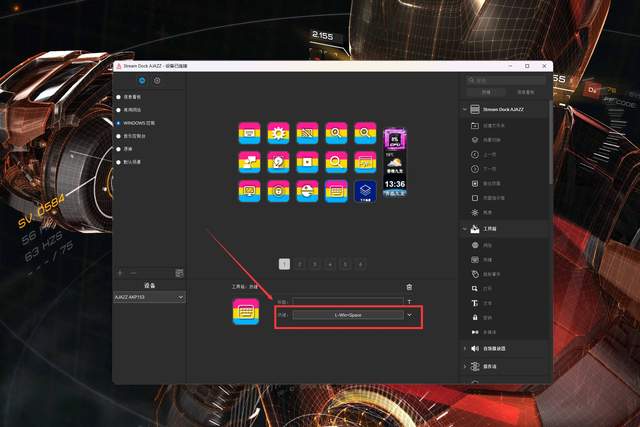This screenshot has width=640, height=427.
Task: Click the CPU usage widget on the side strip
Action: pyautogui.click(x=395, y=140)
